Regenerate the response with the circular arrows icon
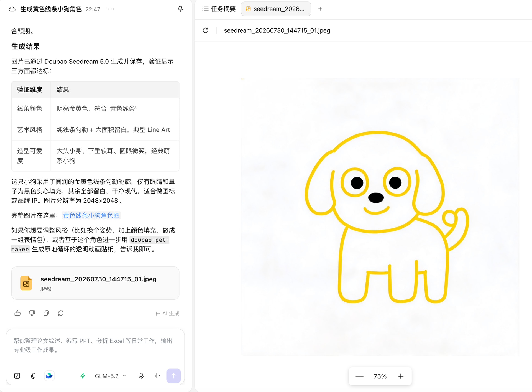This screenshot has width=532, height=392. click(x=61, y=313)
